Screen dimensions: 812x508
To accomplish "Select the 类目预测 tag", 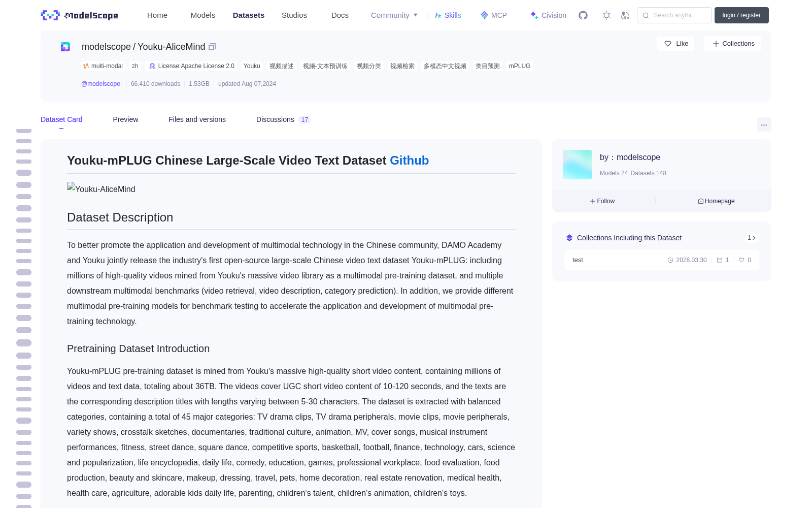I will (488, 66).
